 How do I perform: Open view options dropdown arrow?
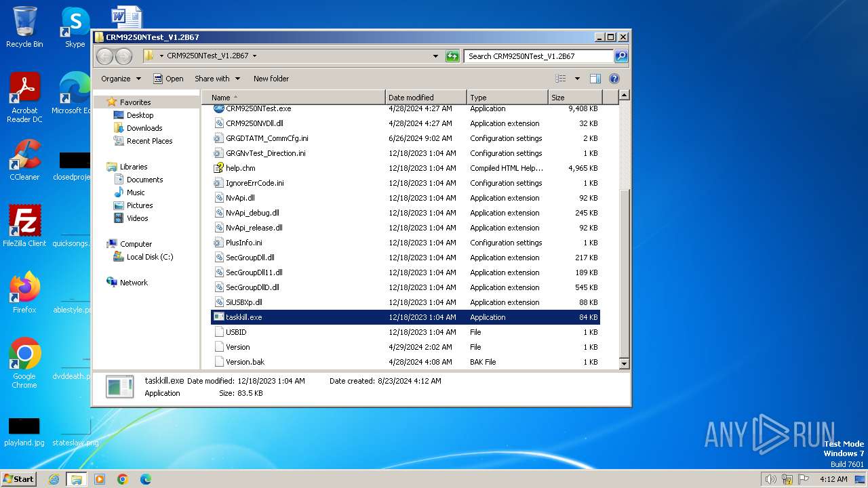coord(577,79)
